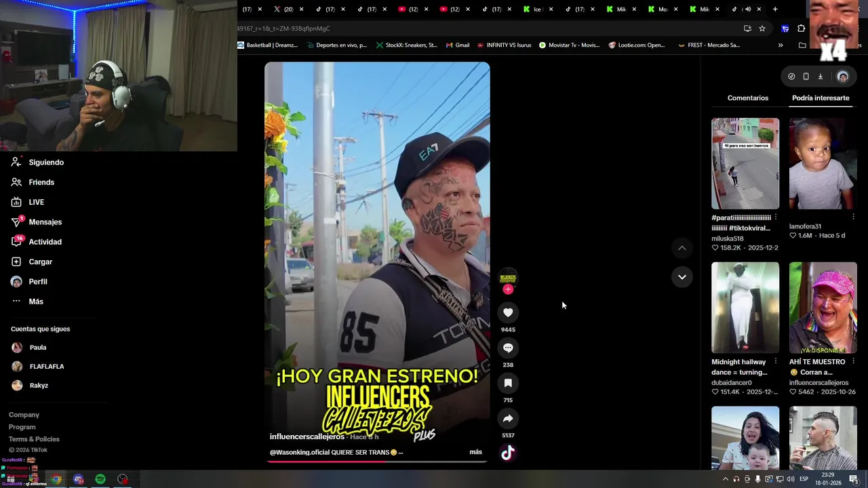The width and height of the screenshot is (868, 488).
Task: Open the Movistar Tv bookmark
Action: click(x=570, y=45)
